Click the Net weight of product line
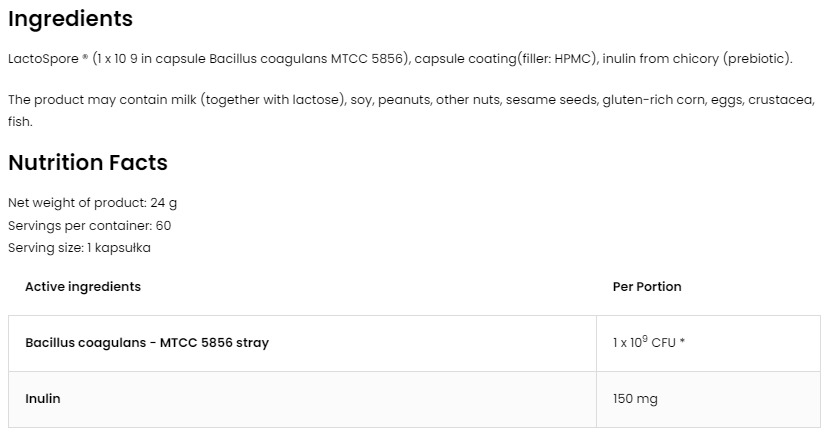Screen dimensions: 835x439 92,203
